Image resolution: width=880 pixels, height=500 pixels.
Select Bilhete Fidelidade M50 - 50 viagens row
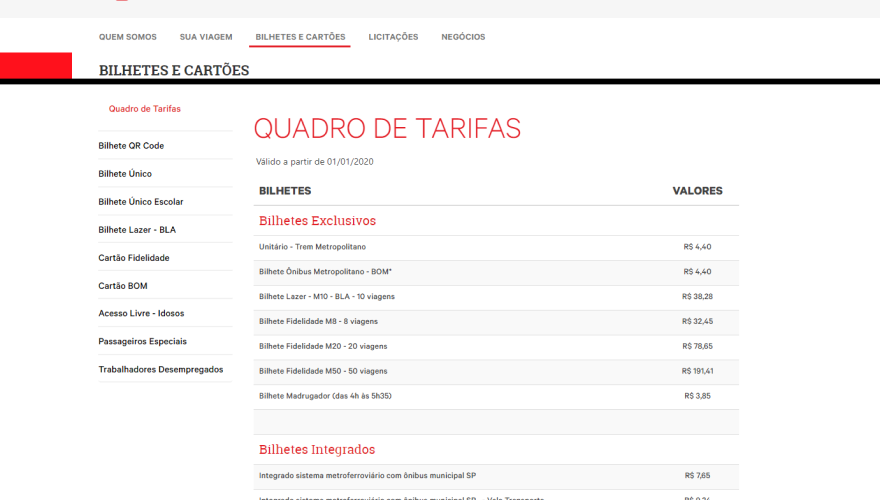[496, 371]
